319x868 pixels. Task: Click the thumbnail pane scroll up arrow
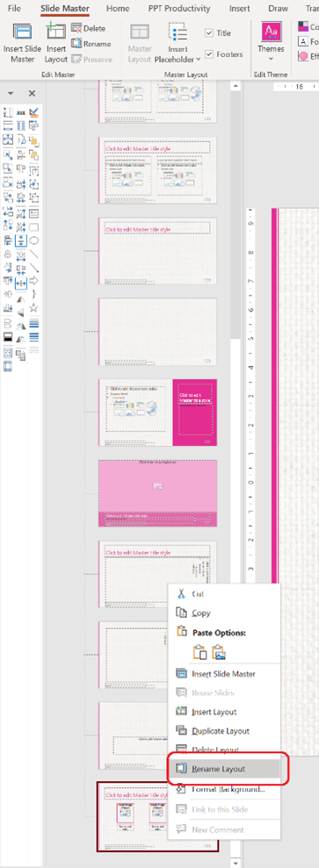tap(236, 86)
